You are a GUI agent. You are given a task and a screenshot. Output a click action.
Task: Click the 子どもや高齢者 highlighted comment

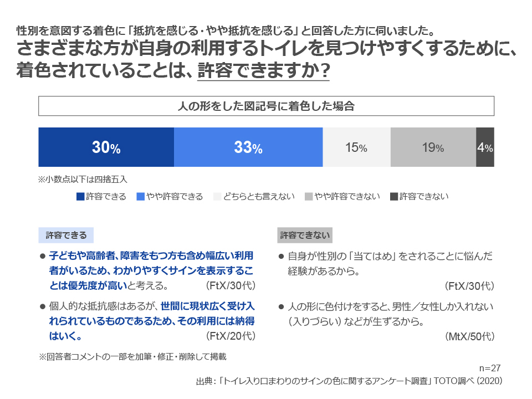tap(151, 270)
